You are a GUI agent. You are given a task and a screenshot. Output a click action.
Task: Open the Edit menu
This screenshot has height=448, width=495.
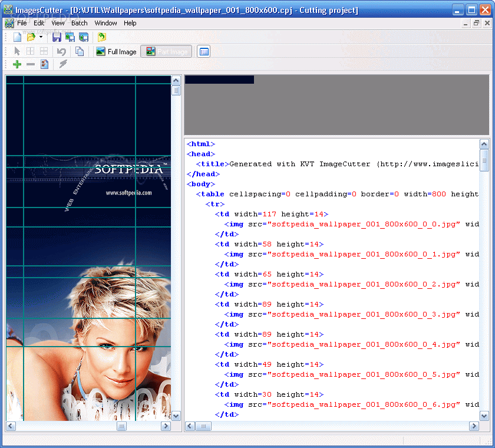(39, 23)
